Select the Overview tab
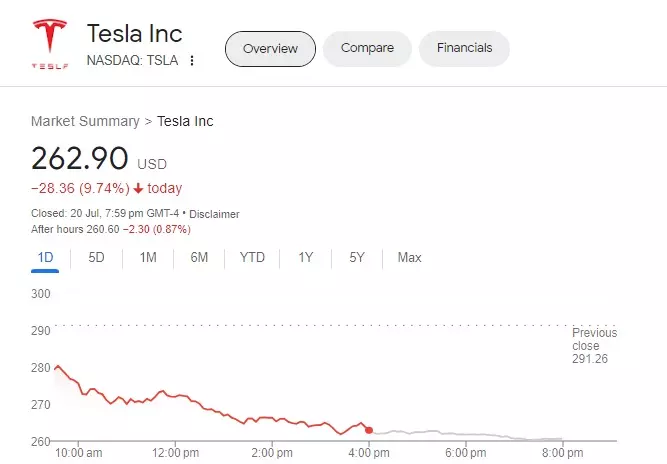 click(270, 48)
